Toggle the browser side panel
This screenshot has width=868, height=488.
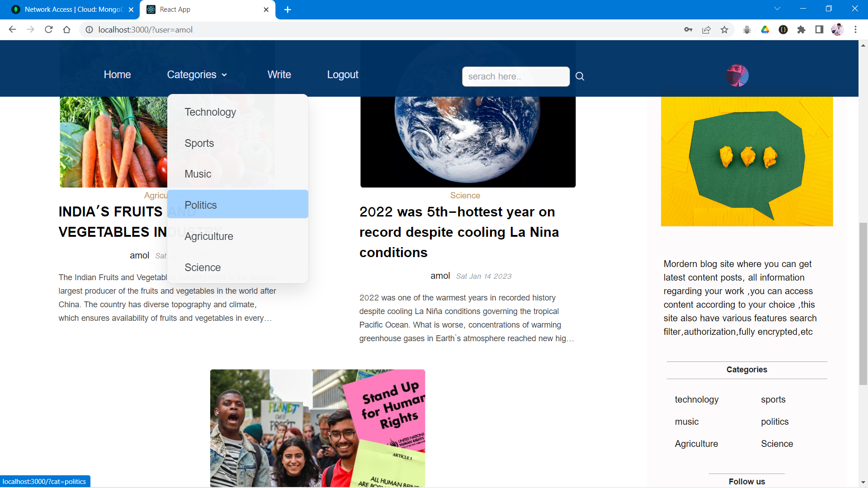coord(819,30)
